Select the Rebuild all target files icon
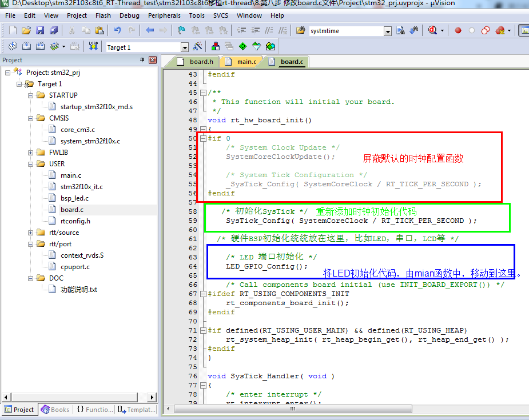The height and width of the screenshot is (420, 529). tap(39, 47)
